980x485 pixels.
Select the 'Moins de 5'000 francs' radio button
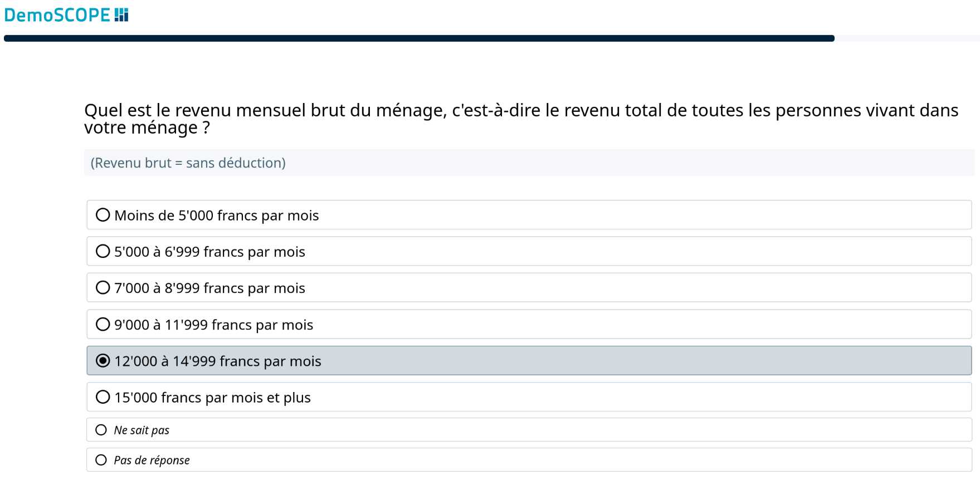point(103,215)
